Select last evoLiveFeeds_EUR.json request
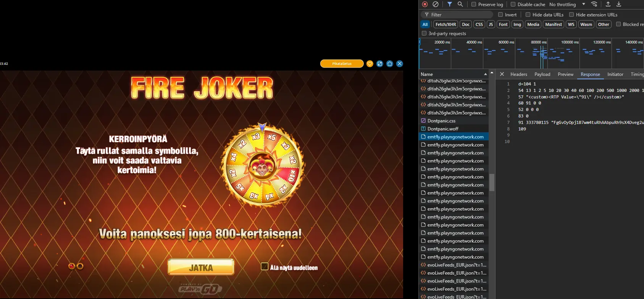Screen dimensions: 644x299 [x=454, y=296]
